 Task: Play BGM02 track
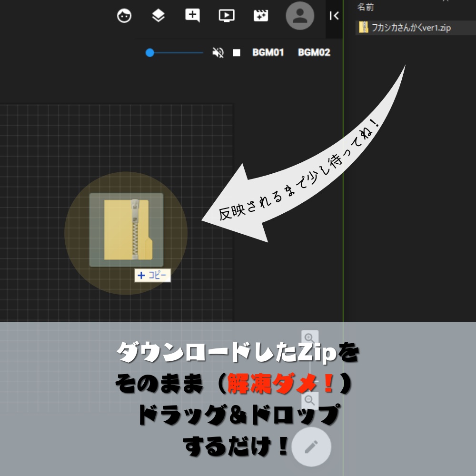pos(314,52)
